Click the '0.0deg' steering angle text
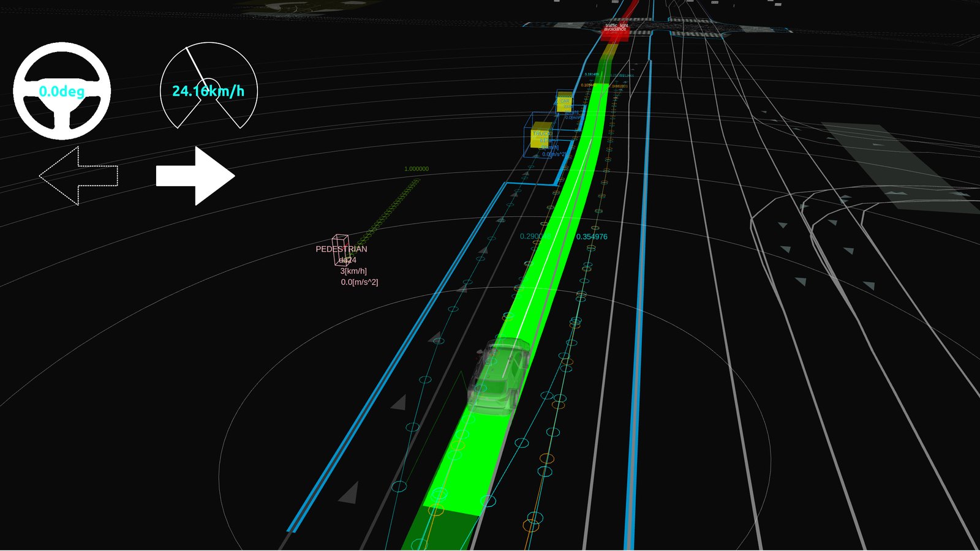980x551 pixels. pyautogui.click(x=62, y=92)
